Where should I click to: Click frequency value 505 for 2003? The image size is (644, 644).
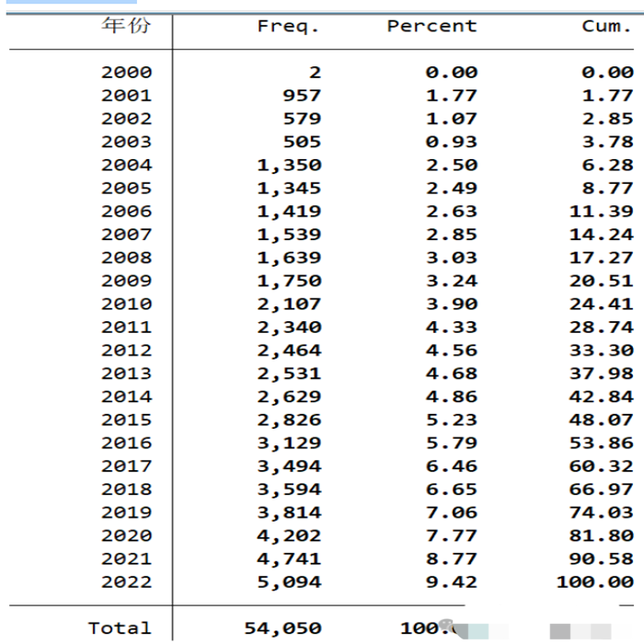(x=302, y=142)
